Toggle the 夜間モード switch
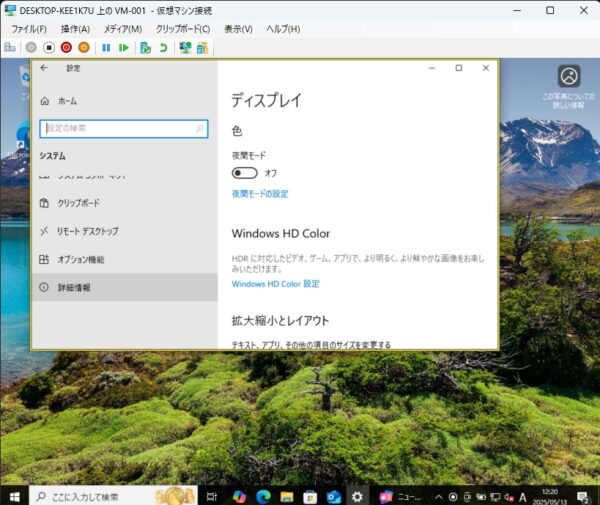 tap(245, 173)
